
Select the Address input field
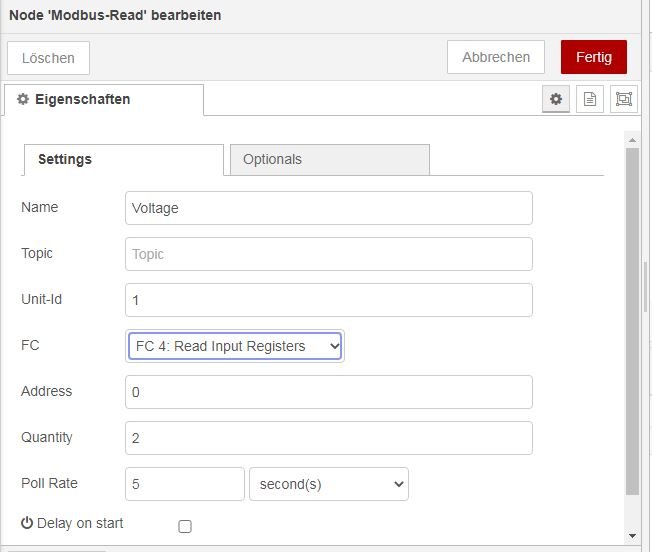(x=328, y=392)
